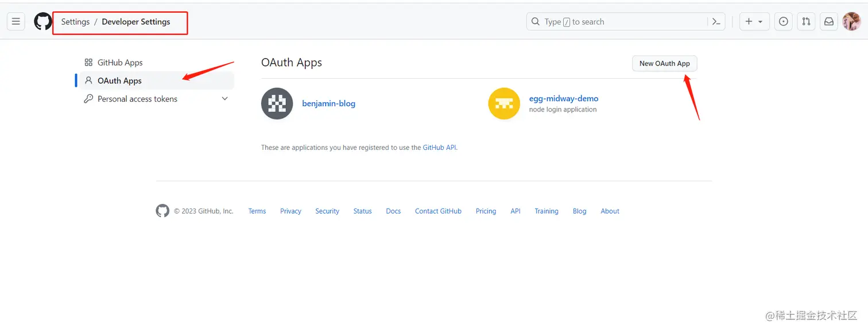This screenshot has width=868, height=332.
Task: Open the command palette icon
Action: tap(716, 22)
